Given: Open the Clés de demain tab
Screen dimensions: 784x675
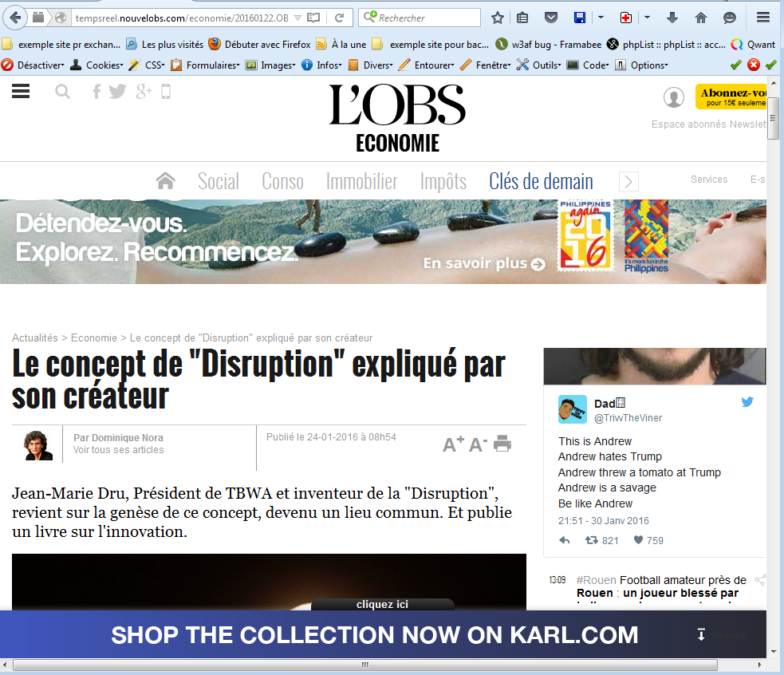Looking at the screenshot, I should coord(541,181).
